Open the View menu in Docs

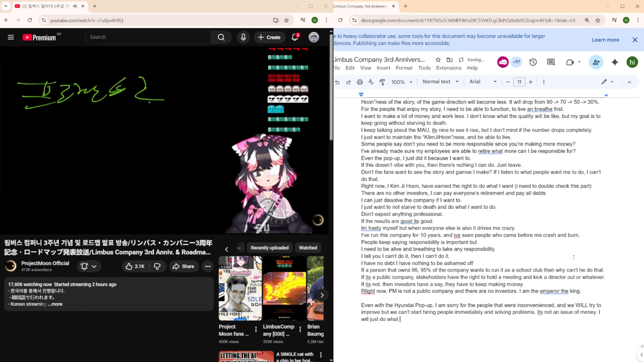366,68
